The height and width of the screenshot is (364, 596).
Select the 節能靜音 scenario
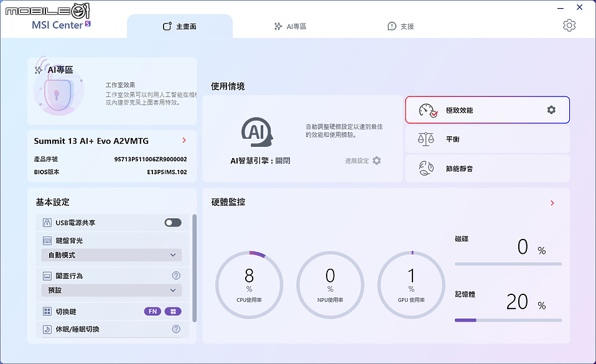tap(487, 168)
